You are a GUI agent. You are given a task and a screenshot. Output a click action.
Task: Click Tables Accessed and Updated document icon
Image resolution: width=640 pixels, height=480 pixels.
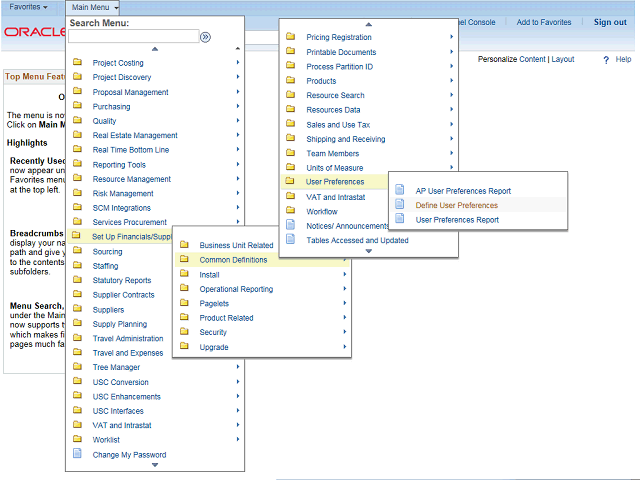pyautogui.click(x=291, y=239)
